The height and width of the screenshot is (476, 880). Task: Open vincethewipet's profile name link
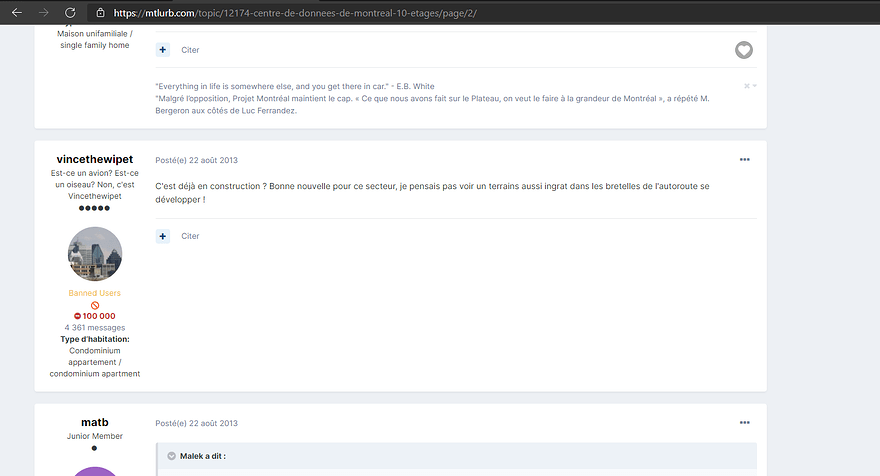(95, 159)
